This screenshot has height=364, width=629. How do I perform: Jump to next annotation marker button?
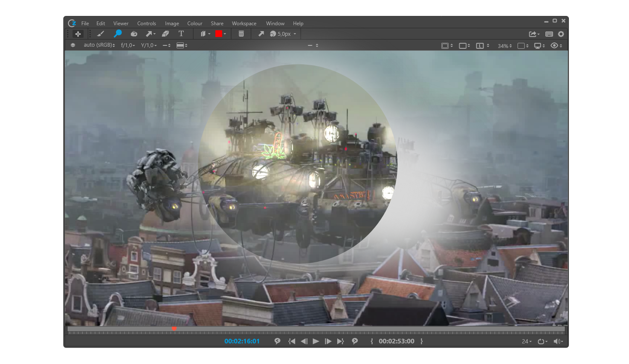(x=355, y=341)
